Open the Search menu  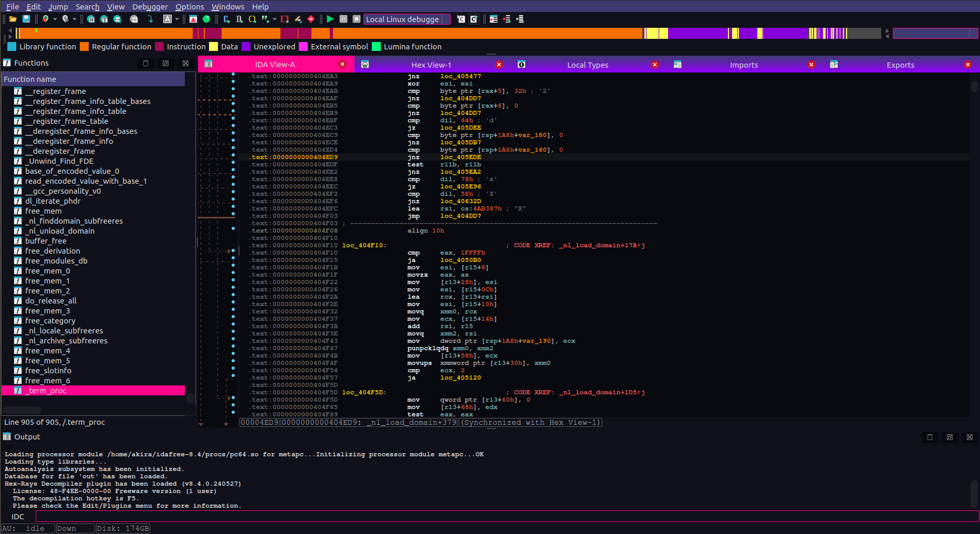(x=87, y=6)
